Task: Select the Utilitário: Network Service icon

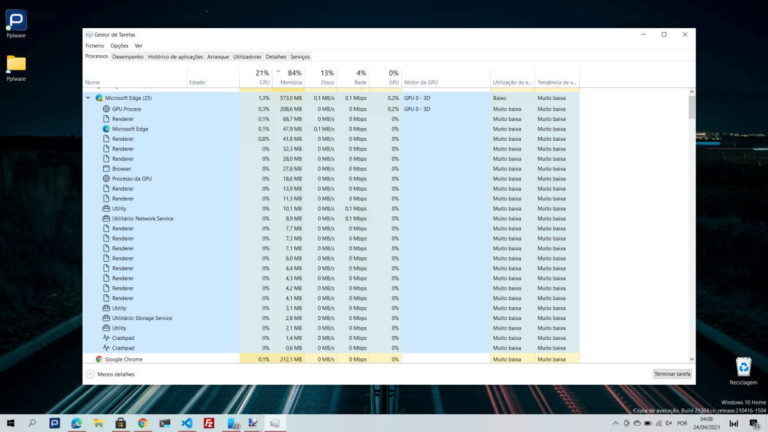Action: (106, 218)
